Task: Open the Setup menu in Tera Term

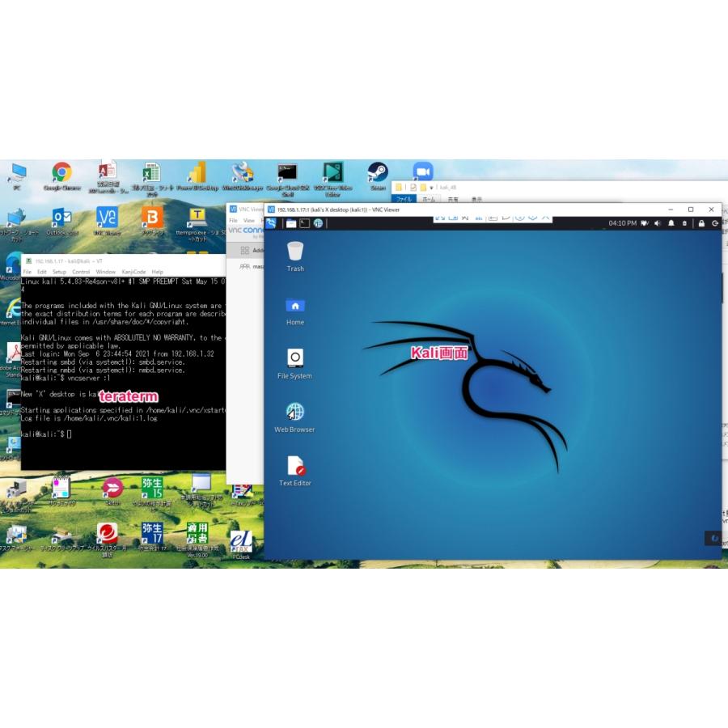Action: pos(58,272)
